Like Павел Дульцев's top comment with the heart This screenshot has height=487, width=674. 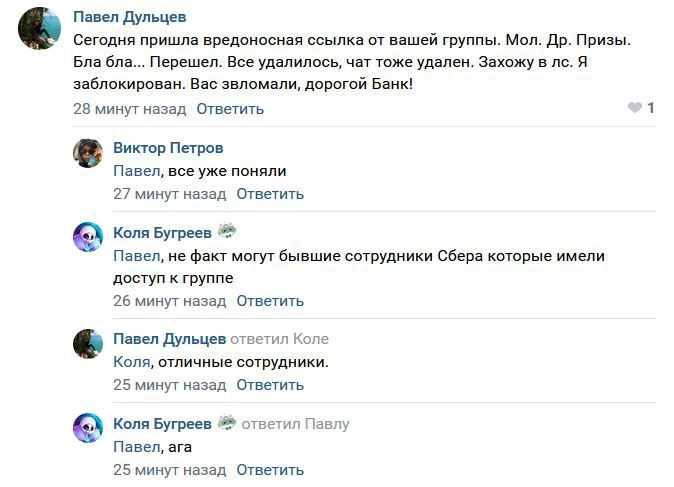[x=634, y=108]
